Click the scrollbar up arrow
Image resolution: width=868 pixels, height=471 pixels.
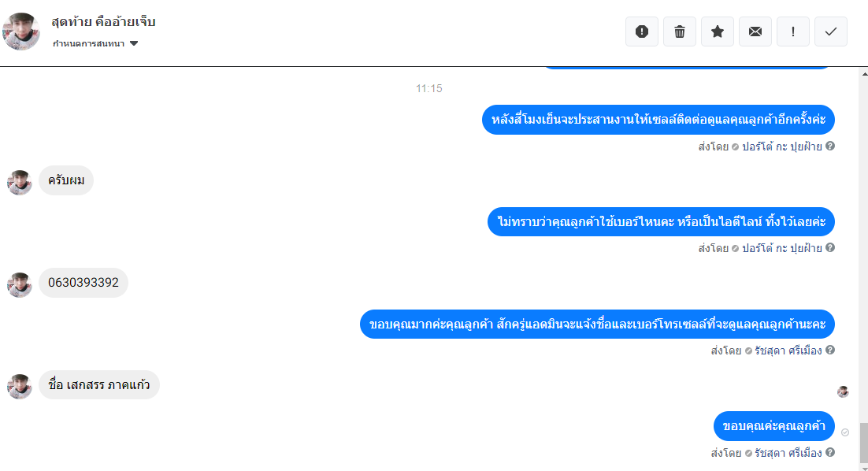tap(864, 73)
